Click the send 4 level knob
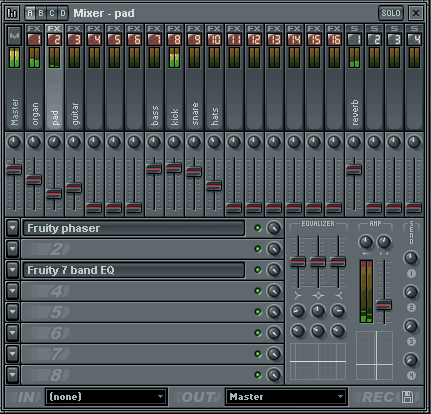Viewport: 431px width, 414px height. coord(411,360)
